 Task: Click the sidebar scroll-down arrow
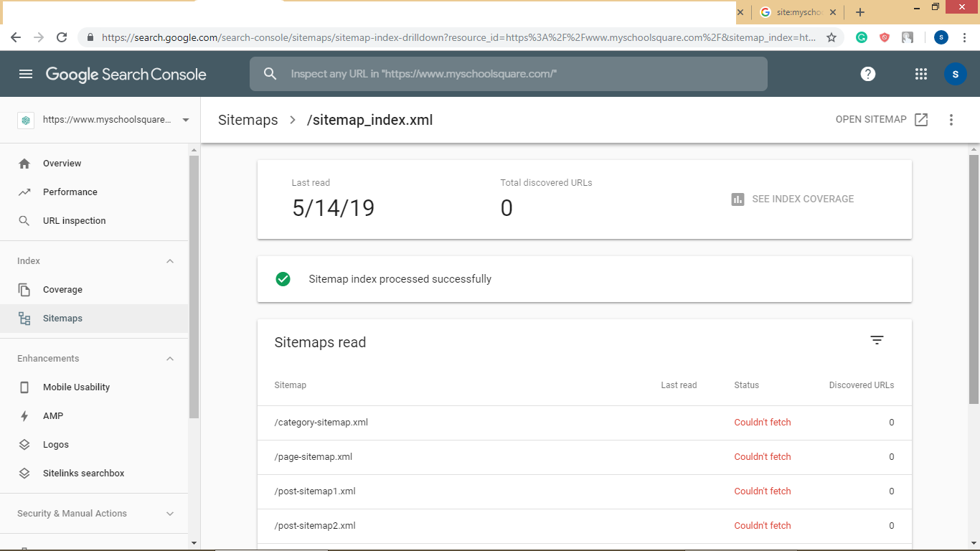[x=194, y=543]
